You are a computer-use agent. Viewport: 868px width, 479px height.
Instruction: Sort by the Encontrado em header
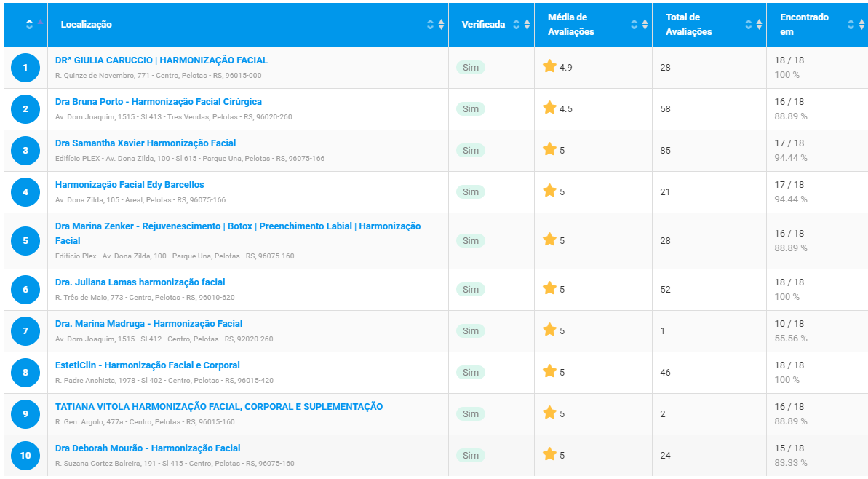[x=817, y=24]
